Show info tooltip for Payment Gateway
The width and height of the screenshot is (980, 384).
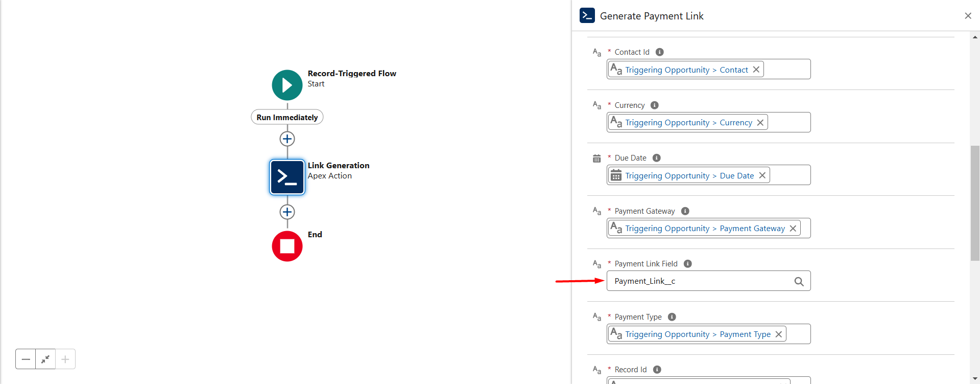point(685,211)
